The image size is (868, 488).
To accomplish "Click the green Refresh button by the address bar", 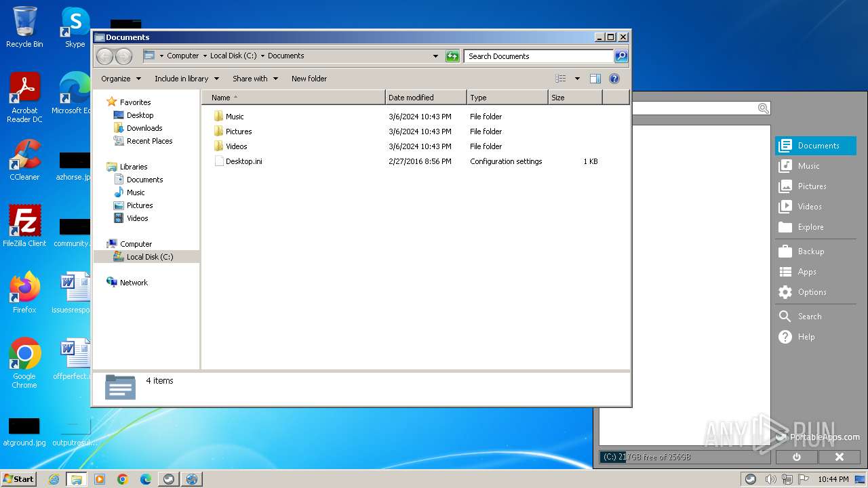I will pos(452,56).
